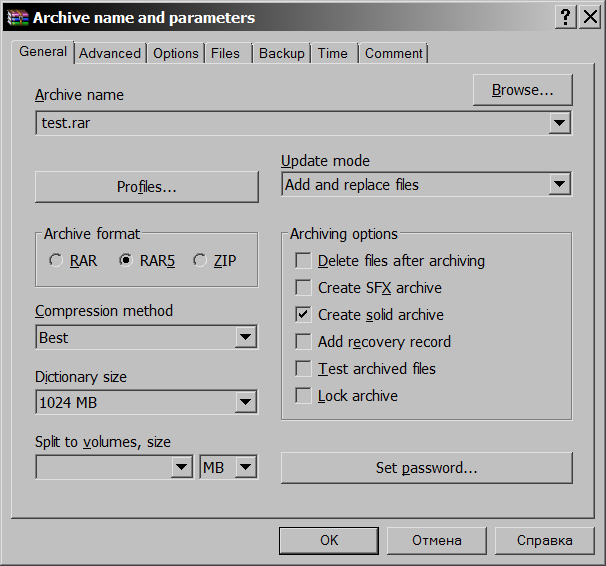This screenshot has width=606, height=566.
Task: Enable Add recovery record checkbox
Action: pos(303,342)
